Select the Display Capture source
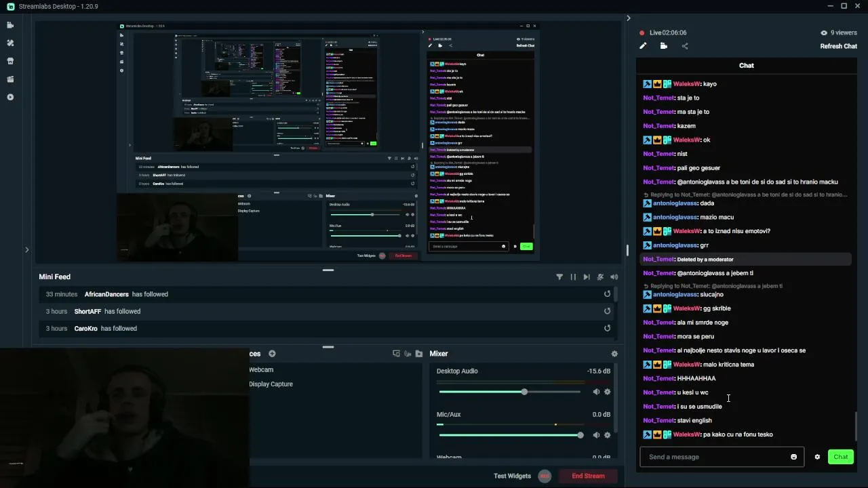 pos(271,384)
